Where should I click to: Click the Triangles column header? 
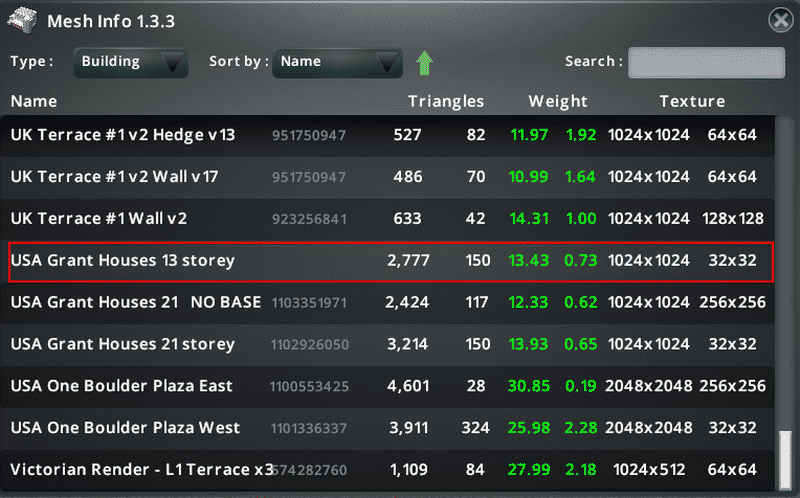click(x=446, y=101)
